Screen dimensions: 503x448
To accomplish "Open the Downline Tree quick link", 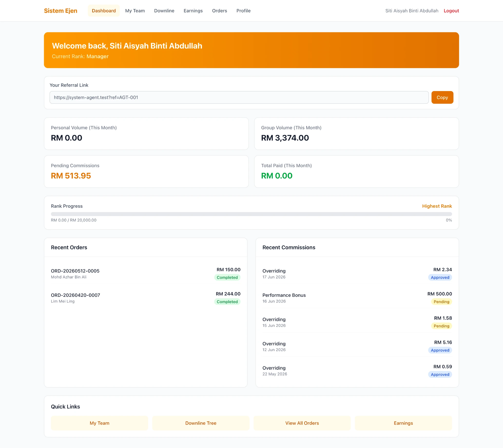I will [201, 423].
